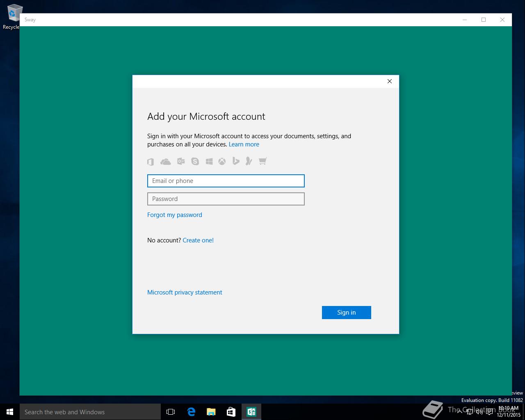
Task: Click the Xbox icon in dialog
Action: [222, 162]
